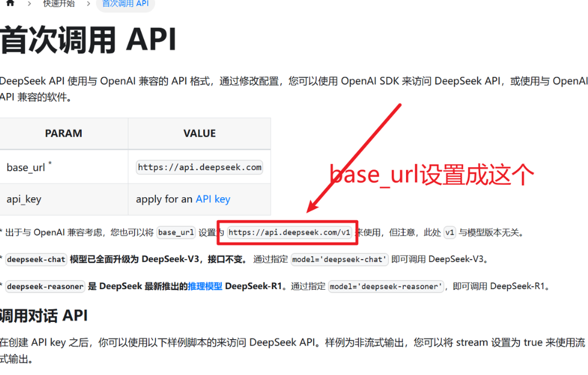Click the api_key table cell
The height and width of the screenshot is (375, 588).
point(64,199)
